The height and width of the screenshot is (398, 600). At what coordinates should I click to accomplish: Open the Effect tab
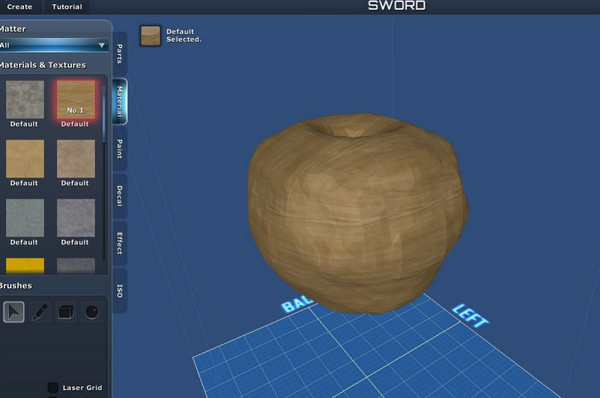tap(120, 243)
